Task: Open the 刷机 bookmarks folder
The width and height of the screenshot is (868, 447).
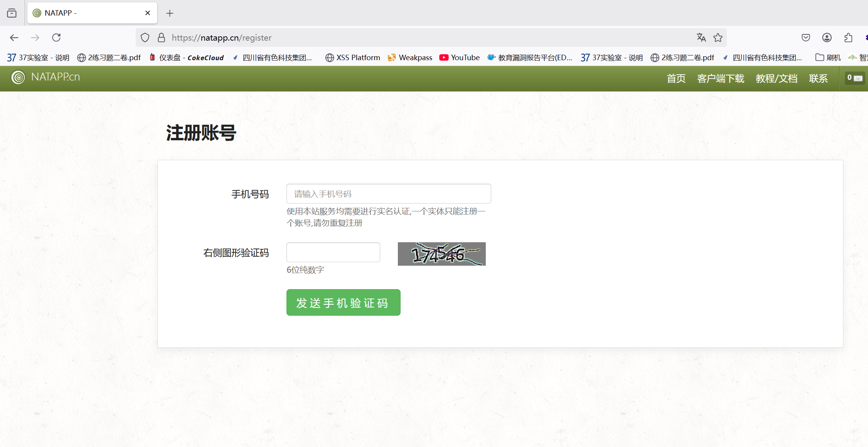Action: click(x=828, y=57)
